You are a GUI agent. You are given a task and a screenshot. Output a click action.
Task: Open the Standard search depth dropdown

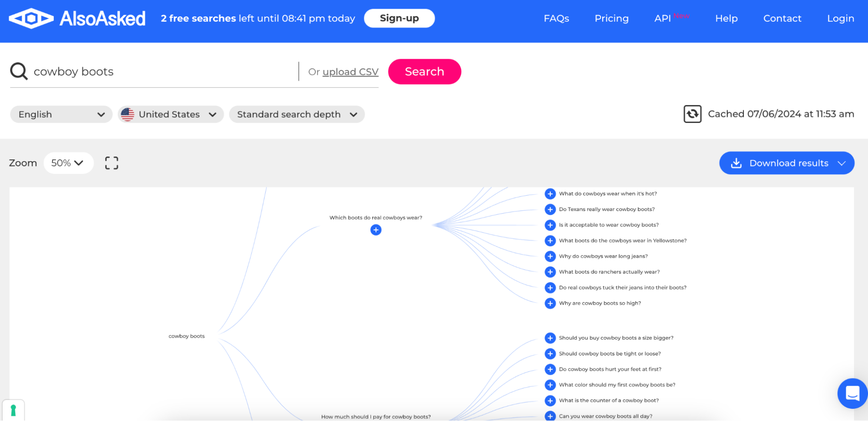point(297,114)
